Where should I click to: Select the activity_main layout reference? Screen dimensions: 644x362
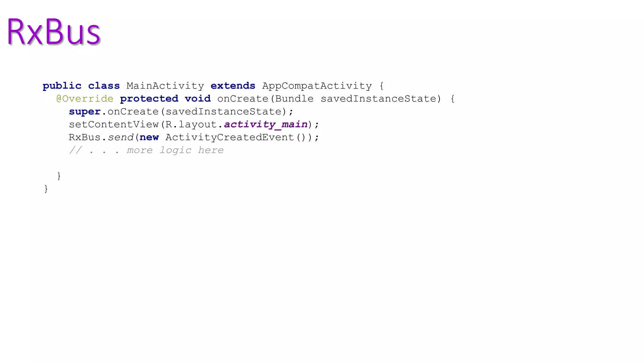[266, 124]
